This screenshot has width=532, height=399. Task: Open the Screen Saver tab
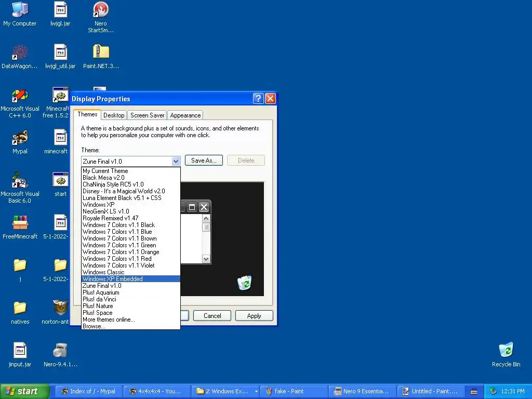147,115
